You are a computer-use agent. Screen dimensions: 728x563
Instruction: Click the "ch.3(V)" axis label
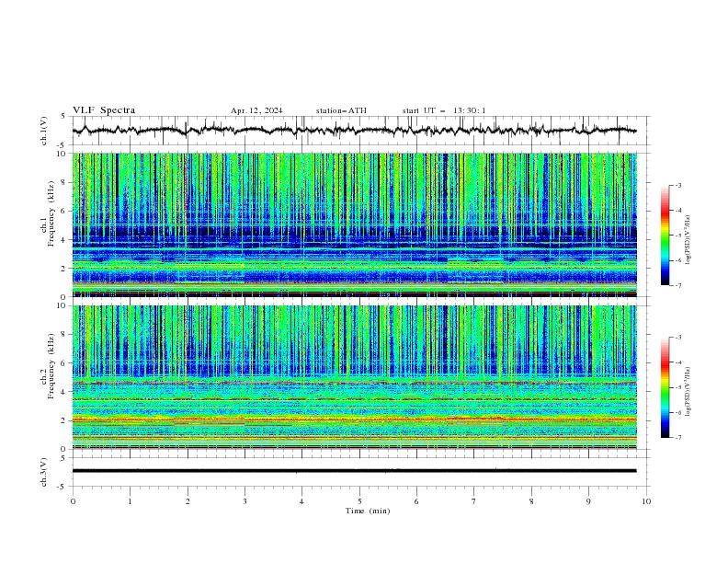tap(44, 472)
